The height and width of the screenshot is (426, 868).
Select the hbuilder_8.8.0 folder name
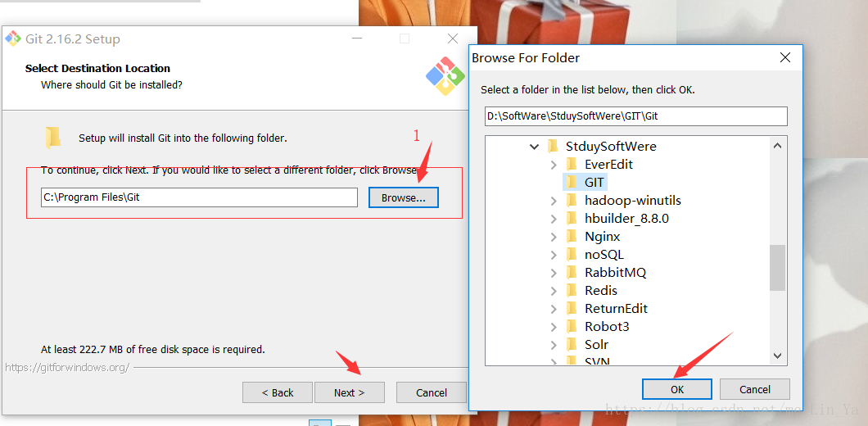[x=626, y=219]
